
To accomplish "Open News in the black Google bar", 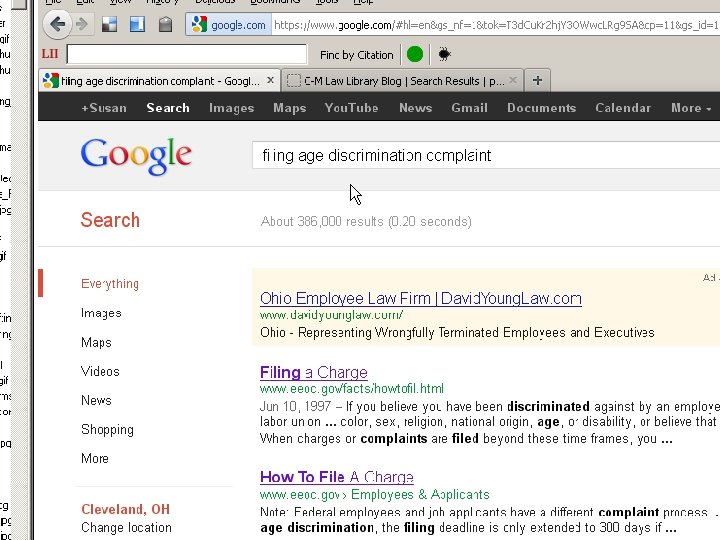I will coord(416,108).
